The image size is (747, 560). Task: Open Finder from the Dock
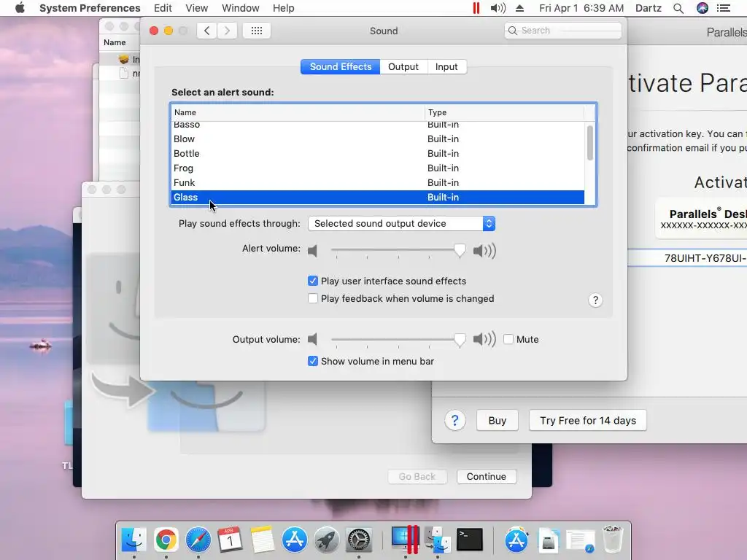(134, 540)
